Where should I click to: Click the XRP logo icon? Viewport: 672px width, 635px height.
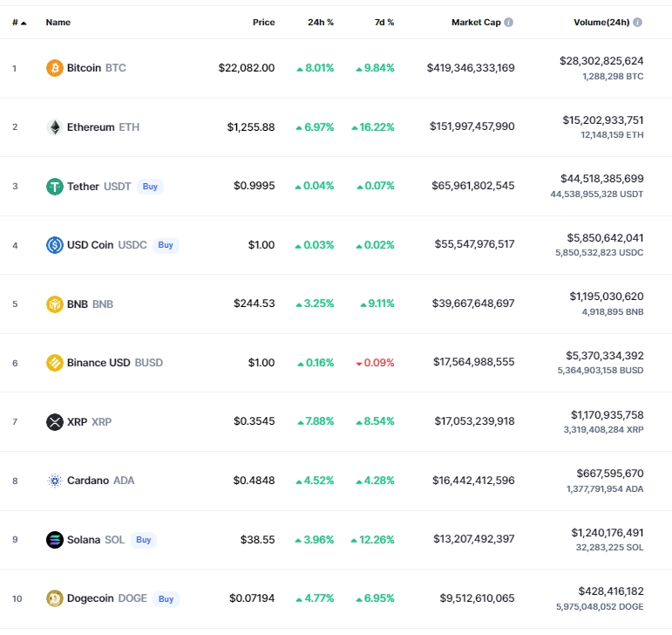tap(54, 422)
